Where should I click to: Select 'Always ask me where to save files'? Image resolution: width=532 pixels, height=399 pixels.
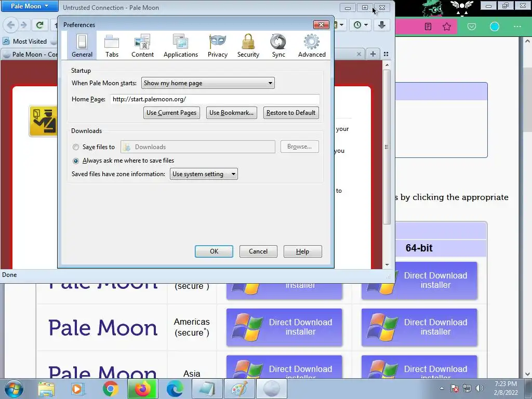pos(76,161)
